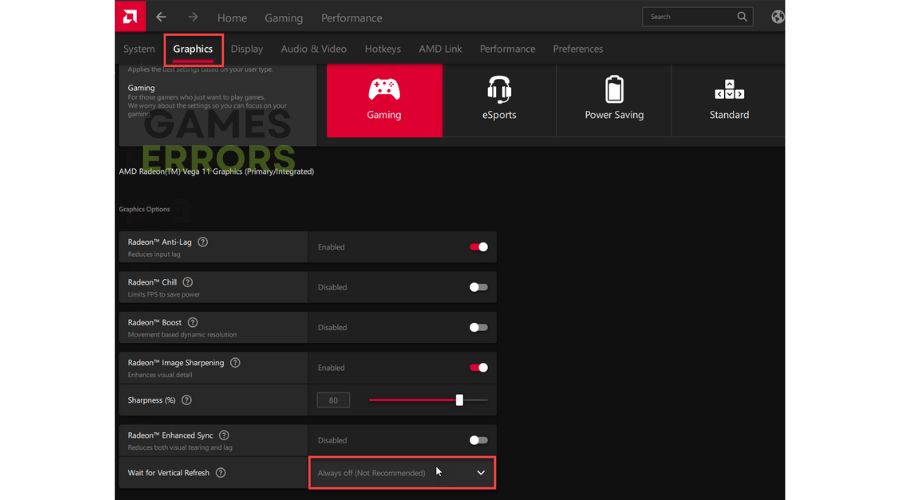Expand the Wait for Vertical Refresh dropdown
This screenshot has width=900, height=500.
402,473
